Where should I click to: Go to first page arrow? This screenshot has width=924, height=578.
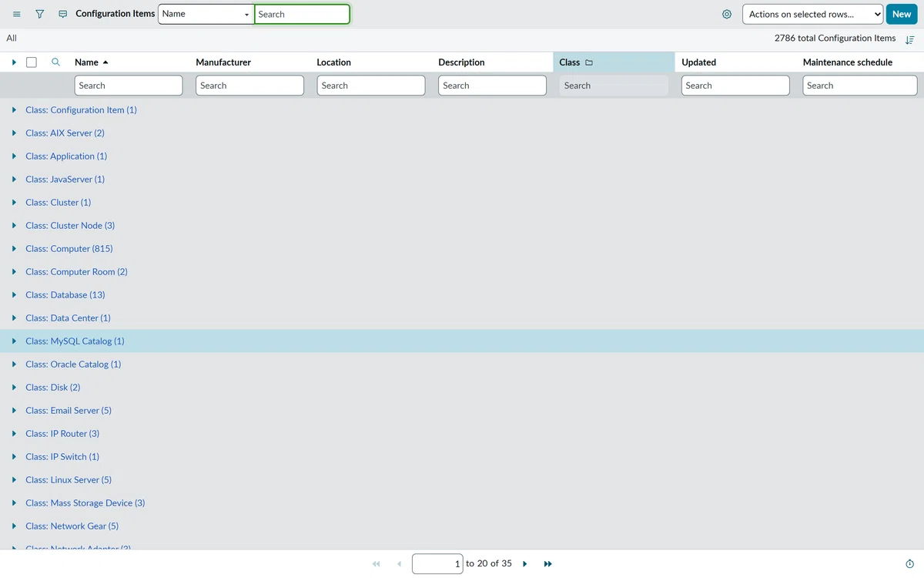click(376, 564)
